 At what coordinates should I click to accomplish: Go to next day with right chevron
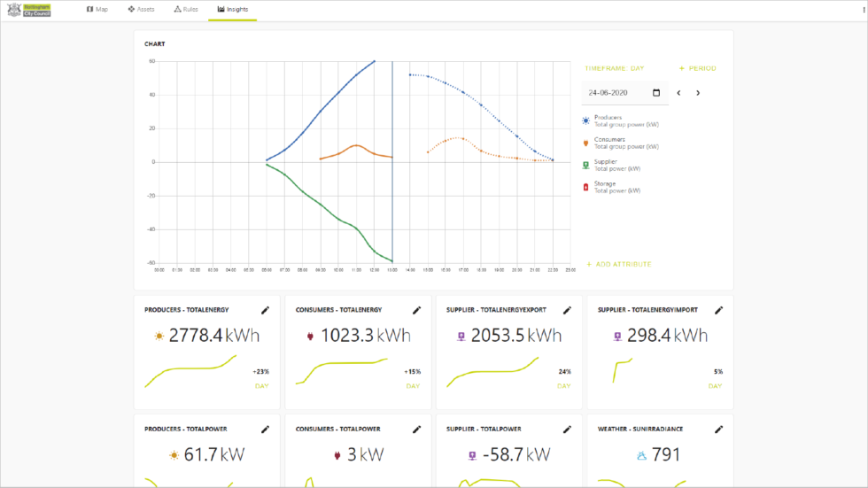pyautogui.click(x=698, y=93)
